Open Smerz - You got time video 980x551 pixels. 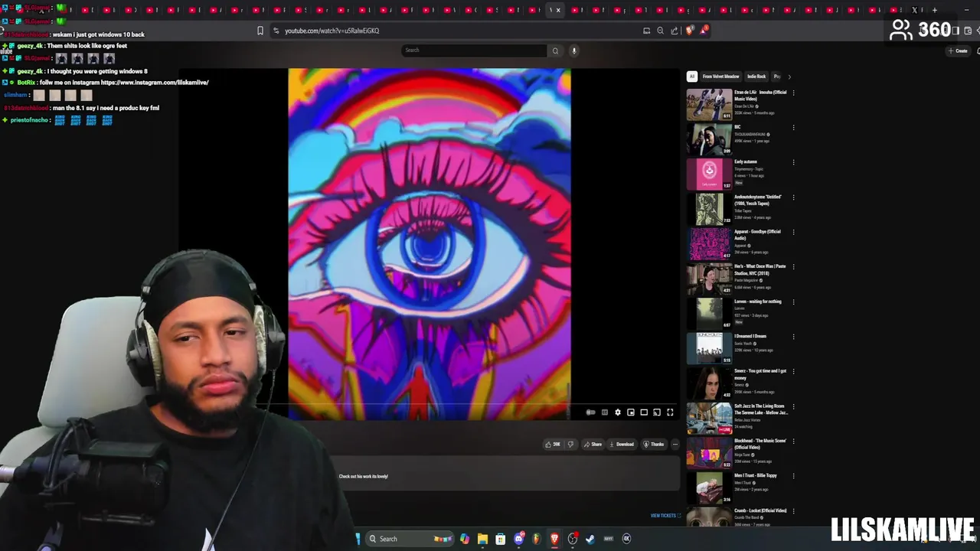709,383
